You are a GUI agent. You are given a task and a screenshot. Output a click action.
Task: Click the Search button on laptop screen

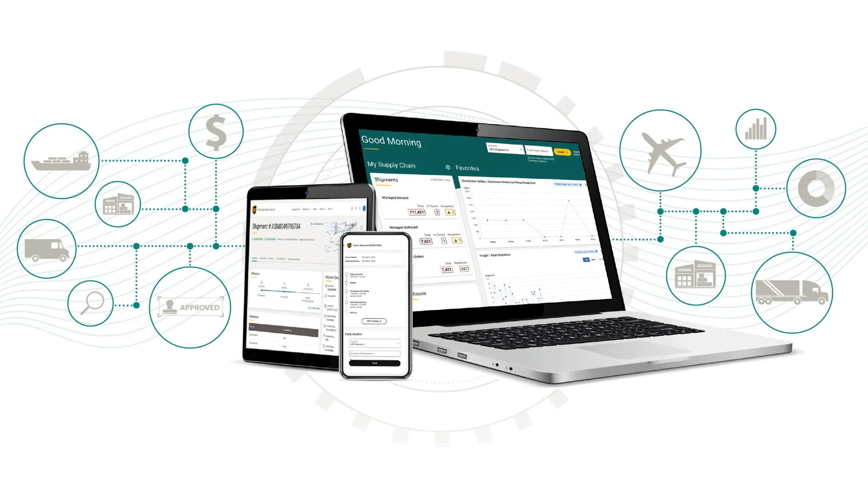point(561,151)
